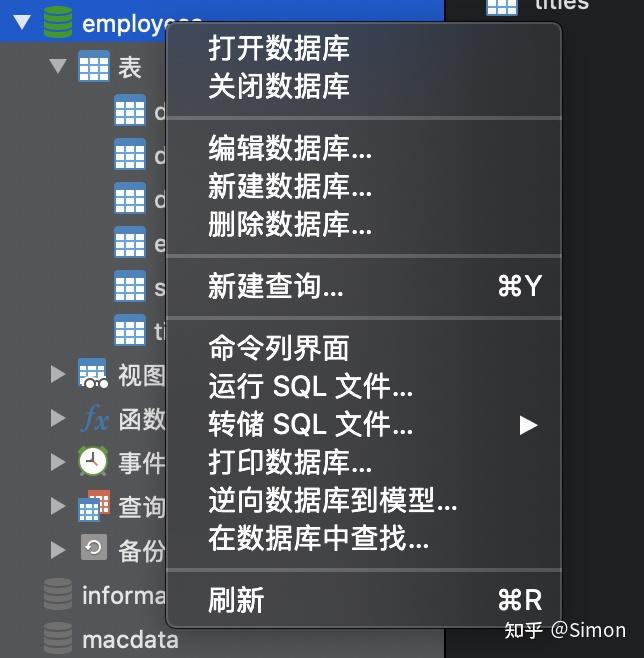
Task: Choose 打开数据库 from context menu
Action: point(279,47)
